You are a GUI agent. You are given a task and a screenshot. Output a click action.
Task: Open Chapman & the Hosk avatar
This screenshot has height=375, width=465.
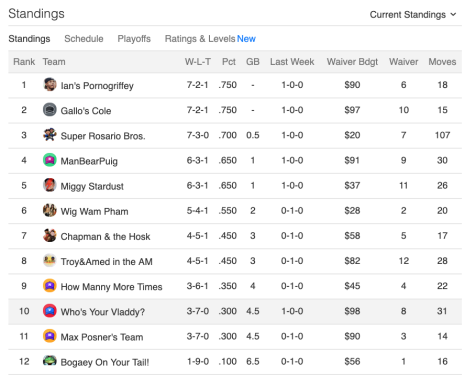click(50, 235)
